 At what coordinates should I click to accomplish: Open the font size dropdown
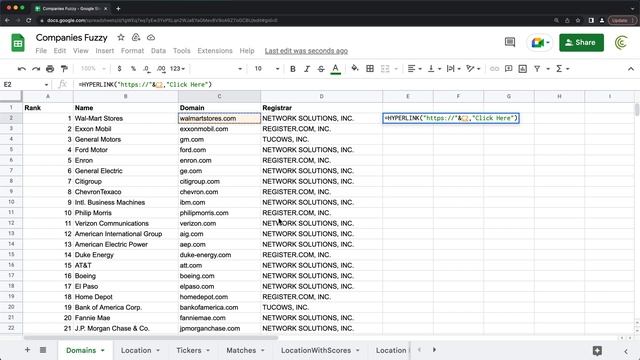click(x=267, y=69)
